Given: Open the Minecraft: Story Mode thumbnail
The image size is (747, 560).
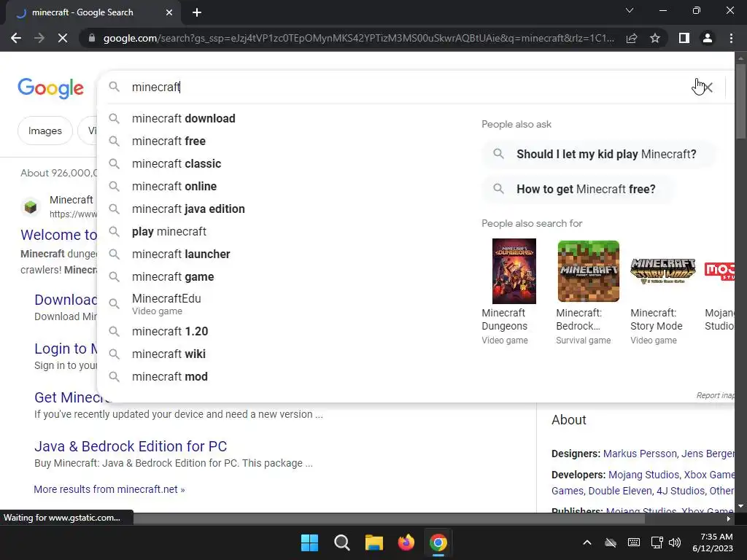Looking at the screenshot, I should [662, 271].
